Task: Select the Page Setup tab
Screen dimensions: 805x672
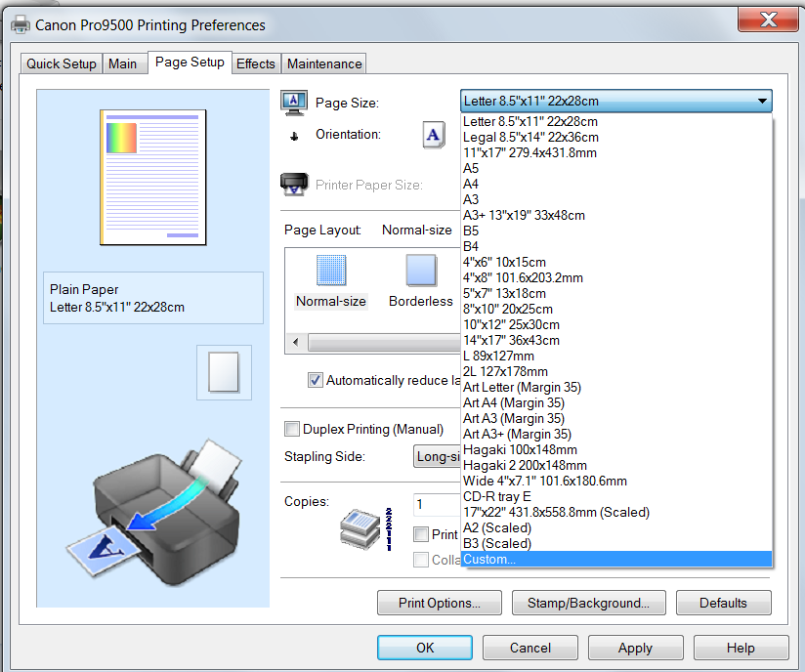Action: click(190, 63)
